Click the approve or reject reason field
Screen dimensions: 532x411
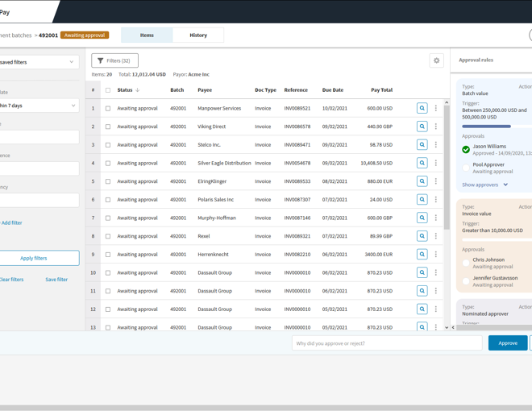[x=386, y=343]
